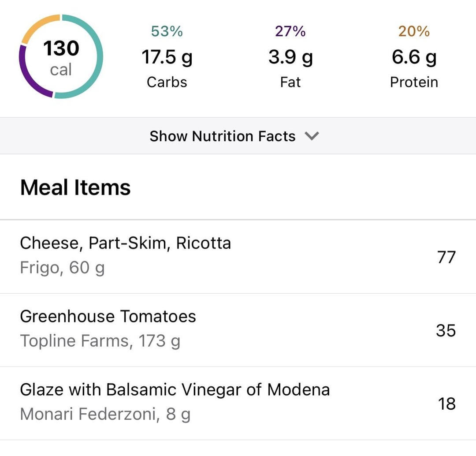Screen dimensions: 476x456
Task: Open the Greenhouse Tomatoes meal item
Action: coord(238,330)
